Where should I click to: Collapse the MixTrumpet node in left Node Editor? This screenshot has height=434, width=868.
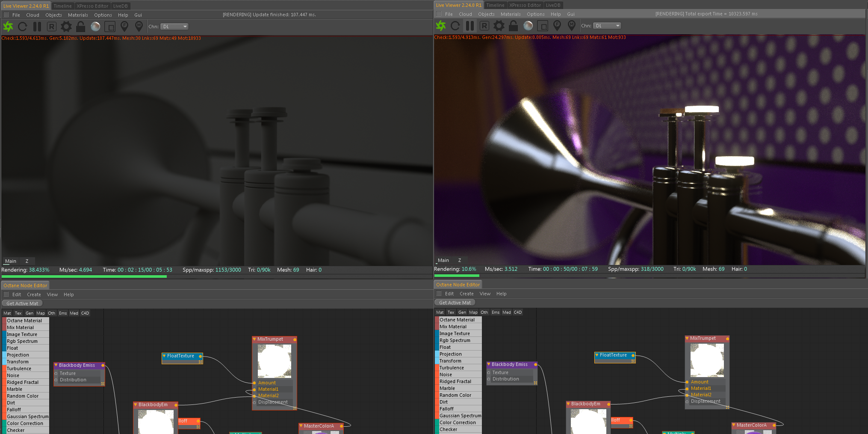[x=254, y=339]
